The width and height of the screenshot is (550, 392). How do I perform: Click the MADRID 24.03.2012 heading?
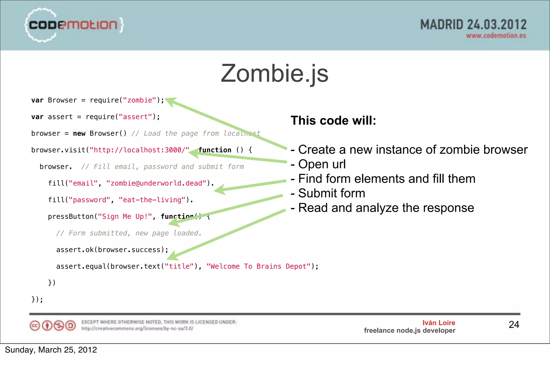pos(473,25)
